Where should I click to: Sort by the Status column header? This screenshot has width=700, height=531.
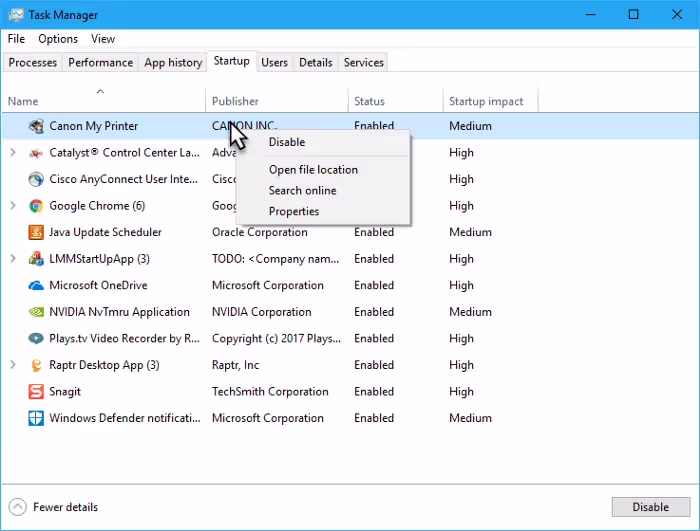(396, 99)
